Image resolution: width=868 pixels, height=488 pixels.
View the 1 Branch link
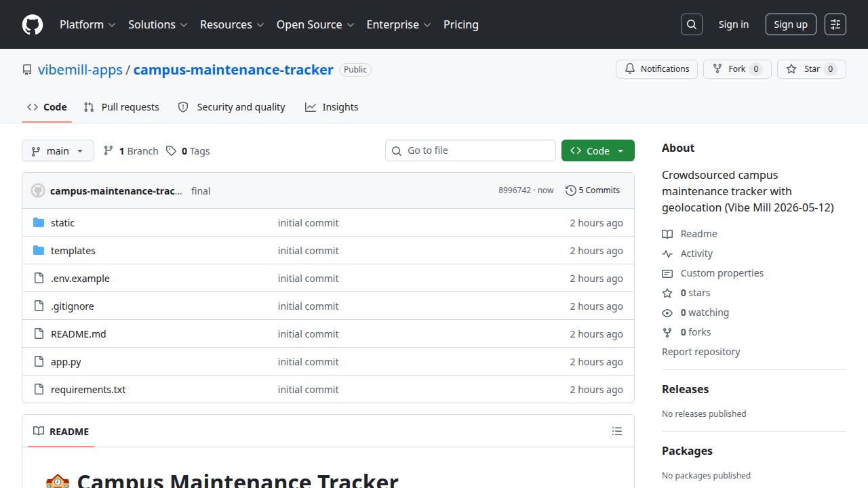tap(131, 151)
